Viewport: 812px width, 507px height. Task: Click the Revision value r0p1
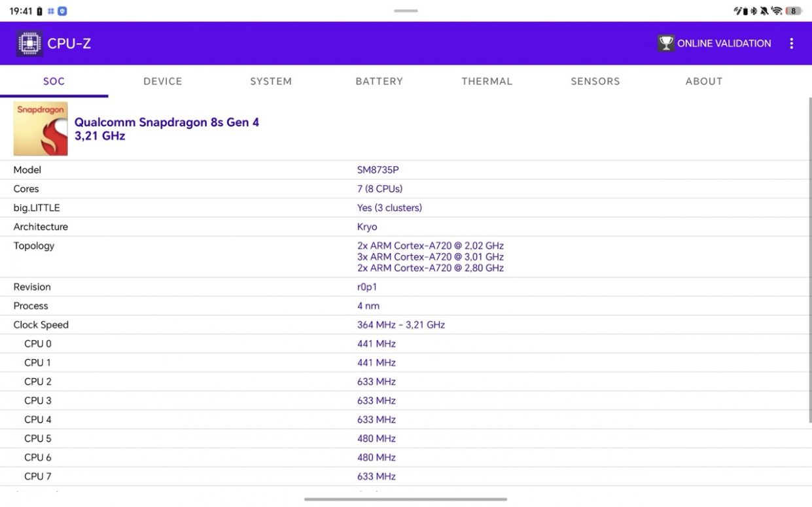[x=367, y=287]
